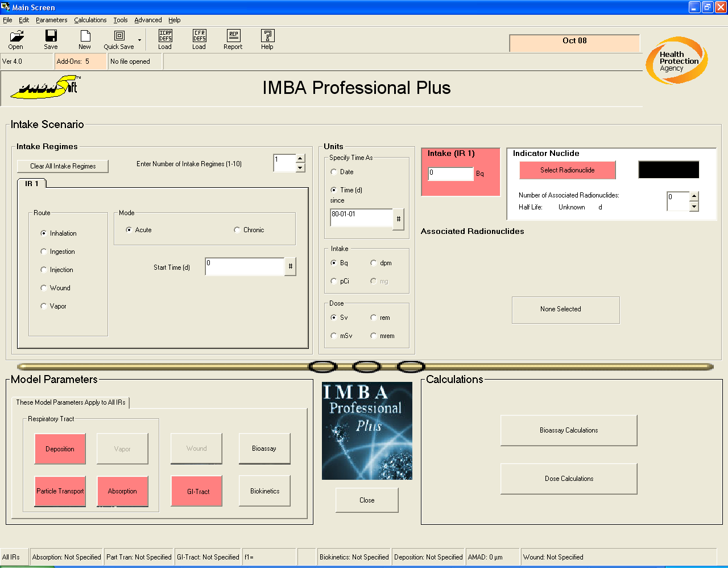
Task: Click the Intake (IR 1) Bq input field
Action: tap(450, 174)
